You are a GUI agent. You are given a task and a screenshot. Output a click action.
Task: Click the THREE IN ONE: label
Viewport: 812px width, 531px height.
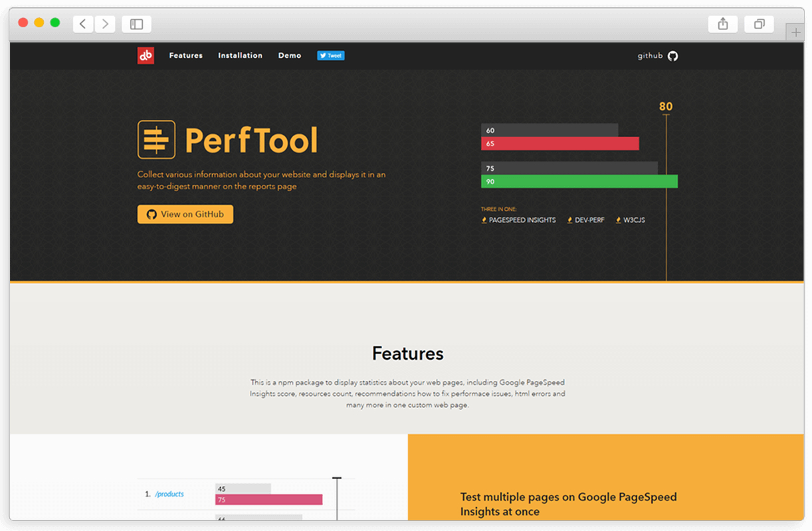[x=499, y=209]
